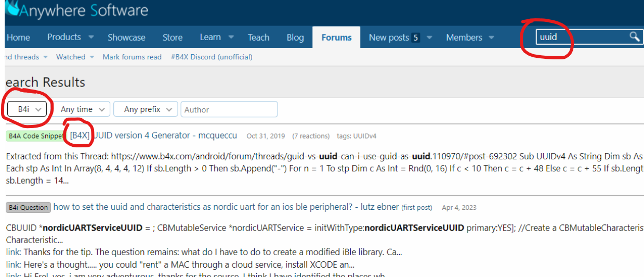The width and height of the screenshot is (644, 277).
Task: Click the UUIDv4 tag
Action: [364, 136]
